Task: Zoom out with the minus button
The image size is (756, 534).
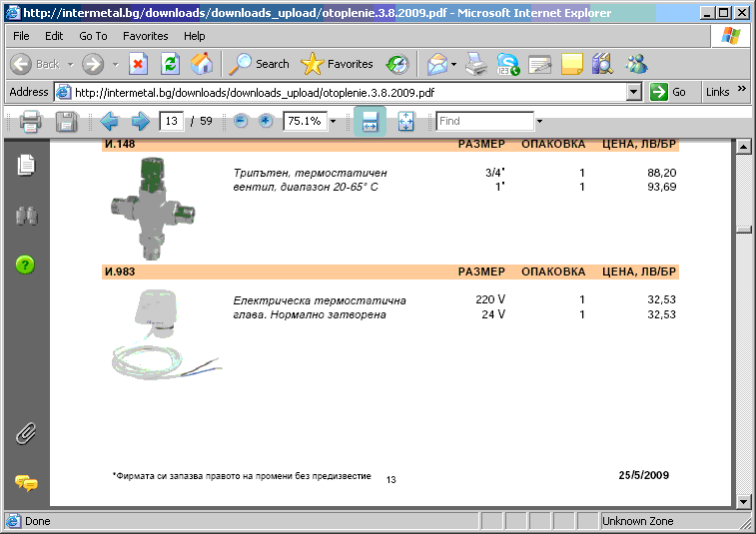Action: click(x=241, y=121)
